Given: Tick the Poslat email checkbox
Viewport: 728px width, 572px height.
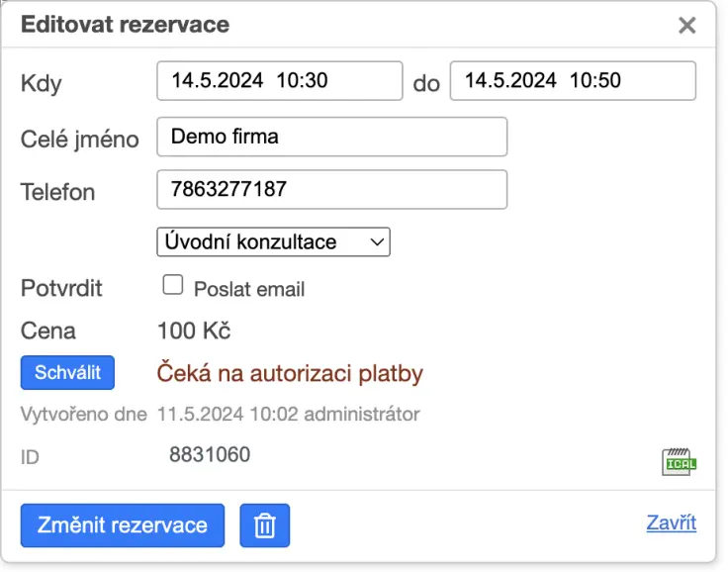Looking at the screenshot, I should point(173,285).
